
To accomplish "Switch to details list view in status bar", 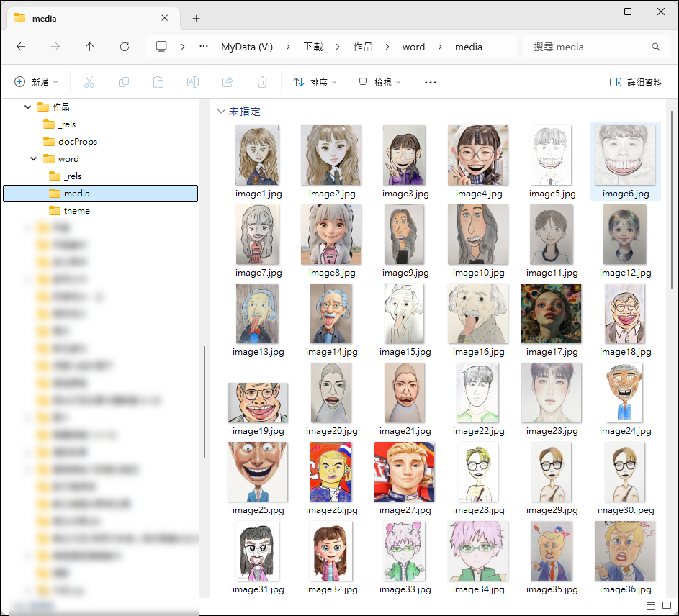I will coord(651,607).
